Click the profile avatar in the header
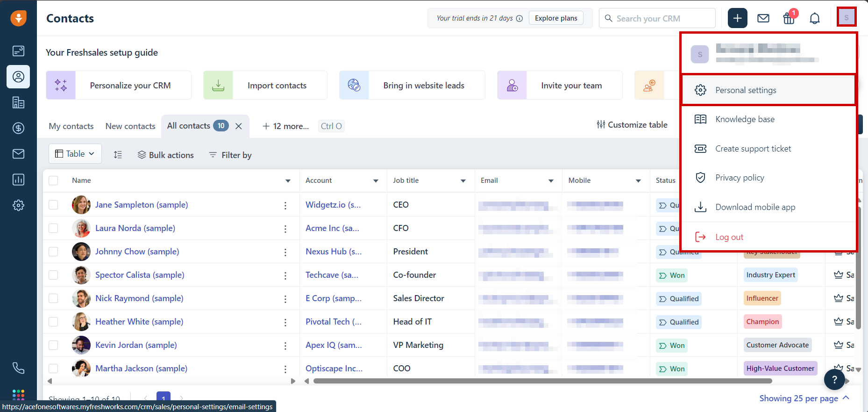The height and width of the screenshot is (412, 868). [x=847, y=17]
